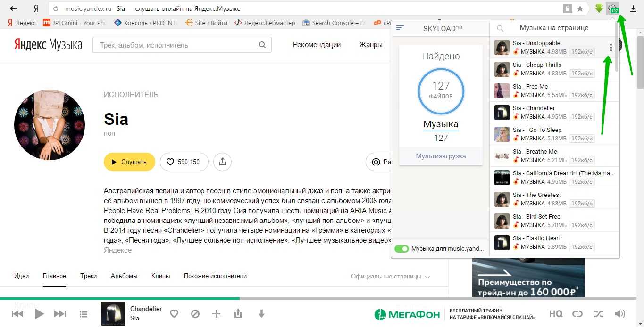Screen dimensions: 644x327
Task: Toggle shuffle mode in the player bar
Action: 599,314
